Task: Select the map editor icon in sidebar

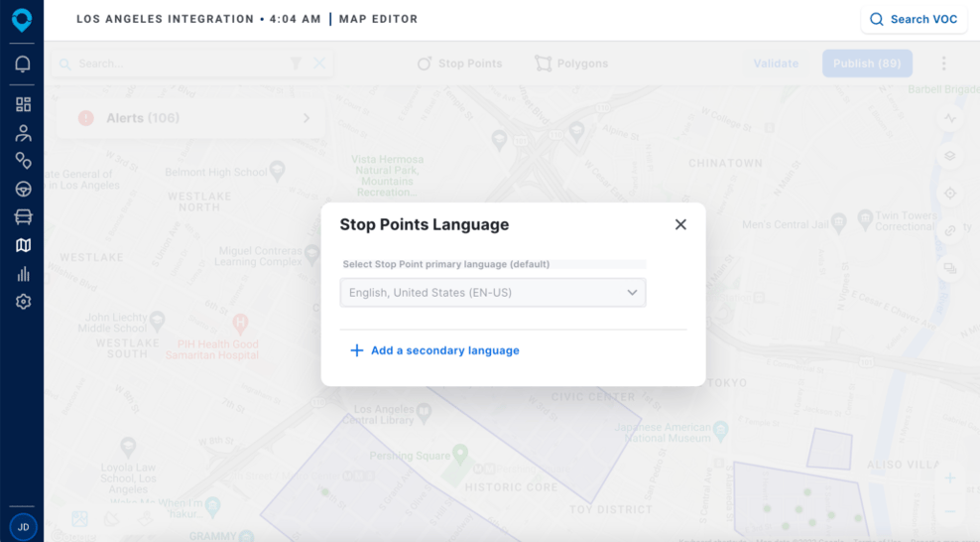Action: click(23, 245)
